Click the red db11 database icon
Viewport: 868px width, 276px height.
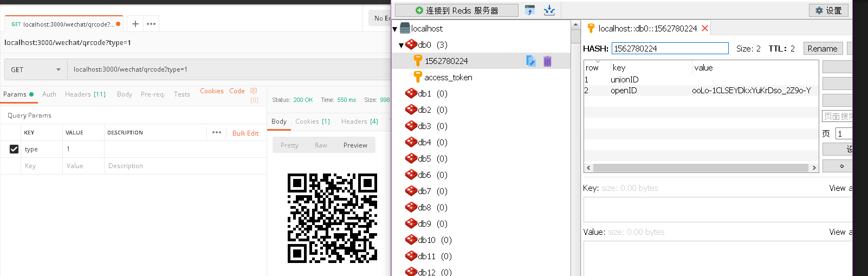coord(411,256)
